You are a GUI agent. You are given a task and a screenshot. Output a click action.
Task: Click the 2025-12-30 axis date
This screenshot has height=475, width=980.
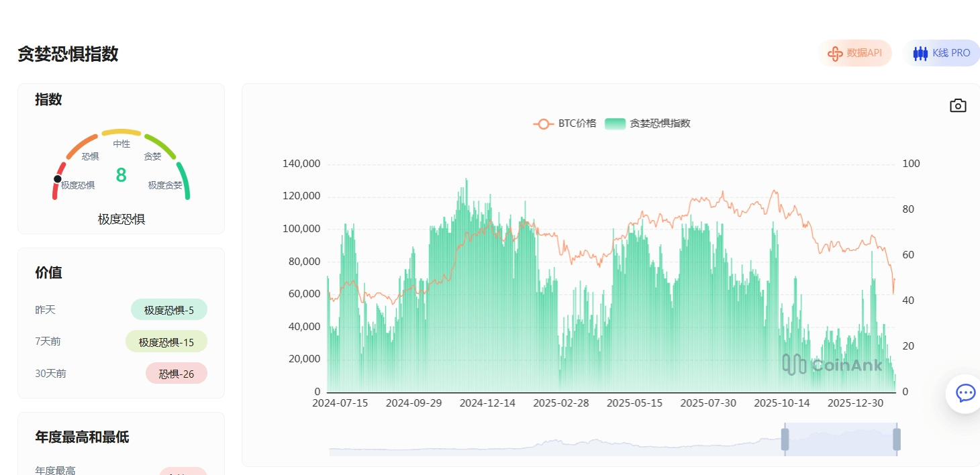[x=855, y=403]
